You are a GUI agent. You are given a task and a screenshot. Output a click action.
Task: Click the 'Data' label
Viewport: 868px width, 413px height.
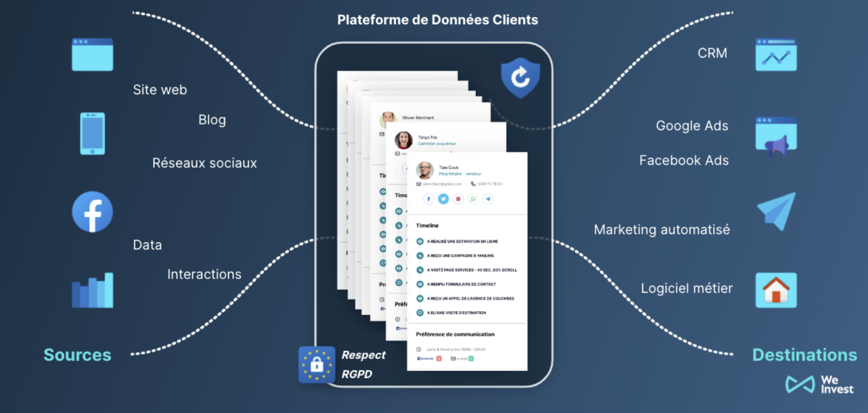[147, 245]
